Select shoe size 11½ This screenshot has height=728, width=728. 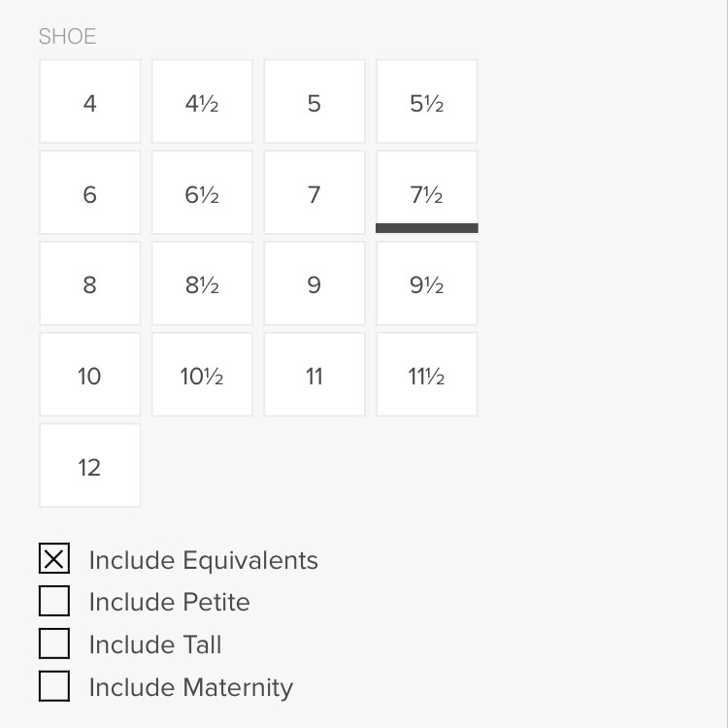(x=427, y=375)
